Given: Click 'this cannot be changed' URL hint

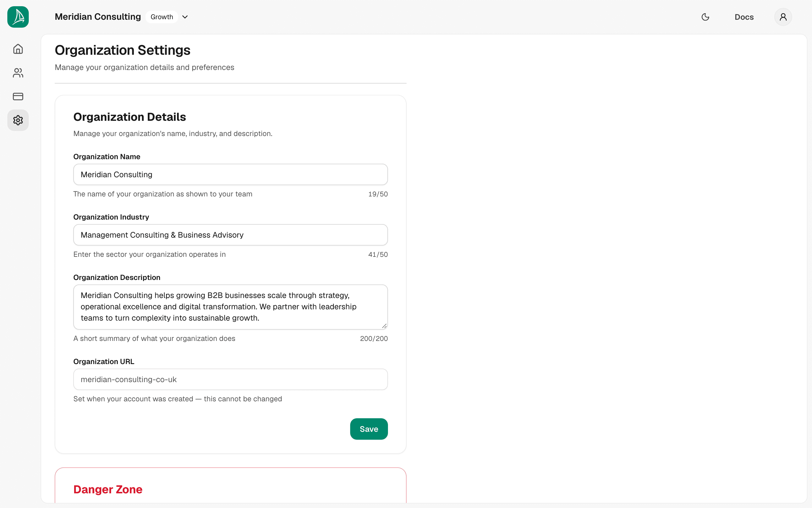Looking at the screenshot, I should pos(243,399).
